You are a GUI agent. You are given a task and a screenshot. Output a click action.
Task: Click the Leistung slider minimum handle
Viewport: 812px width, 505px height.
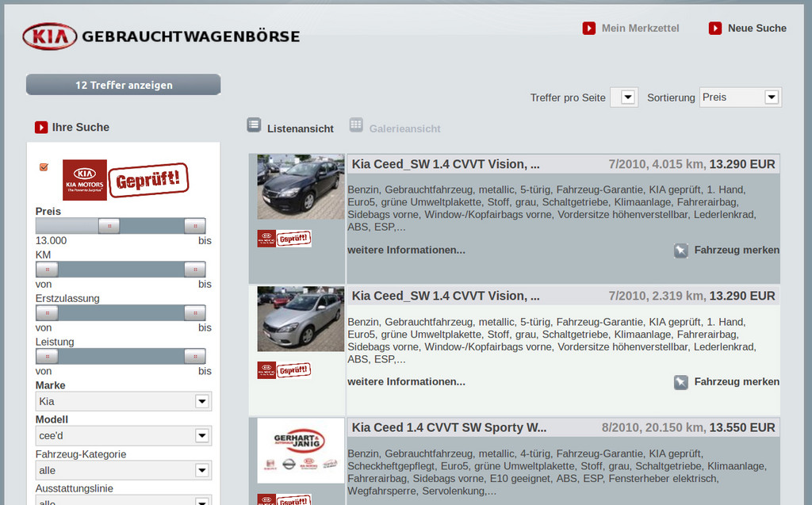tap(47, 356)
